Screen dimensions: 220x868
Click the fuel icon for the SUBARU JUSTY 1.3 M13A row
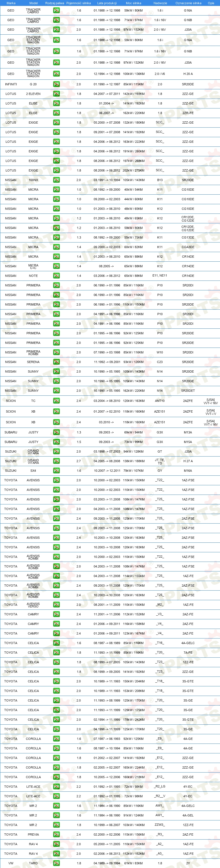point(56,432)
